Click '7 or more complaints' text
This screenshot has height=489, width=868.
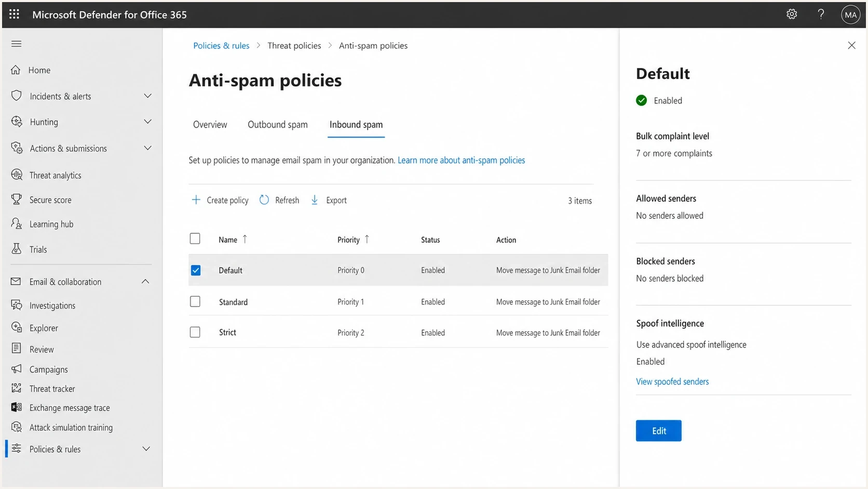coord(674,153)
